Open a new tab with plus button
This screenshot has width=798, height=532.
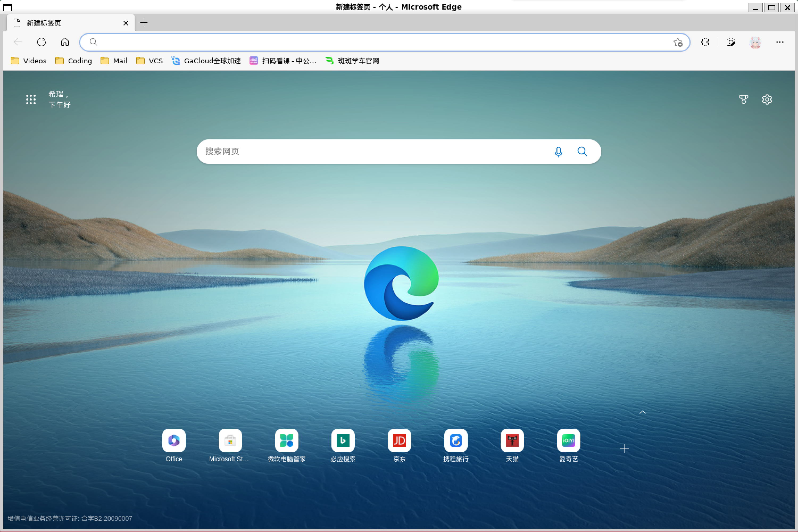coord(144,23)
